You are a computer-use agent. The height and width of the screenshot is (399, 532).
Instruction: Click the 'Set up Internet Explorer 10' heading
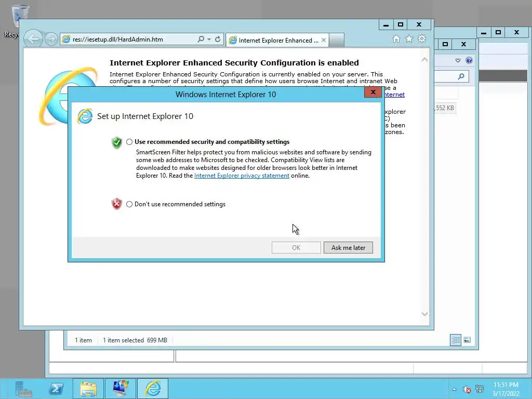(x=145, y=116)
